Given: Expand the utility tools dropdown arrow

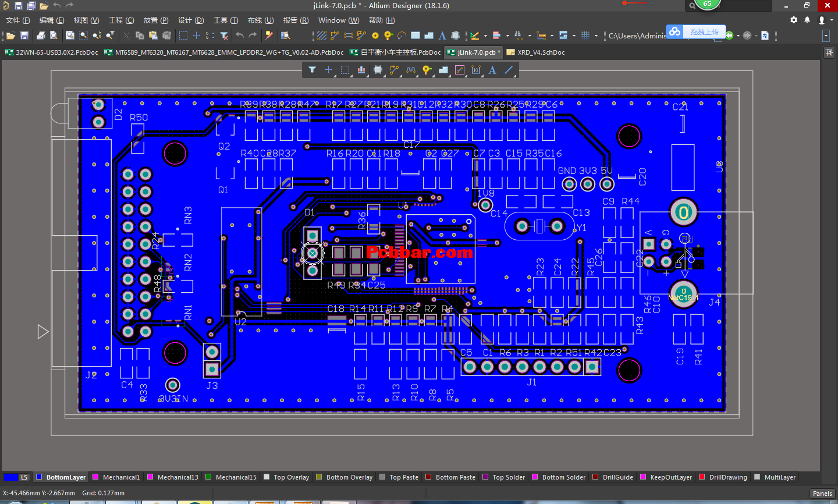Looking at the screenshot, I should (x=485, y=36).
